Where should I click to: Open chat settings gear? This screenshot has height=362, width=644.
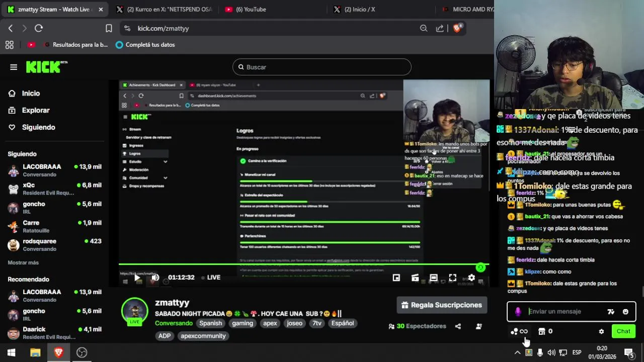(x=601, y=331)
